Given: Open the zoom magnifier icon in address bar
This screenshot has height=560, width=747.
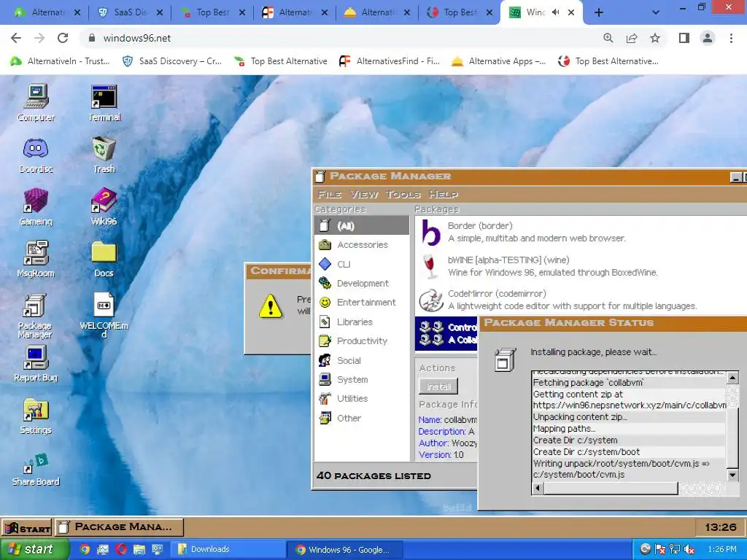Looking at the screenshot, I should click(608, 38).
